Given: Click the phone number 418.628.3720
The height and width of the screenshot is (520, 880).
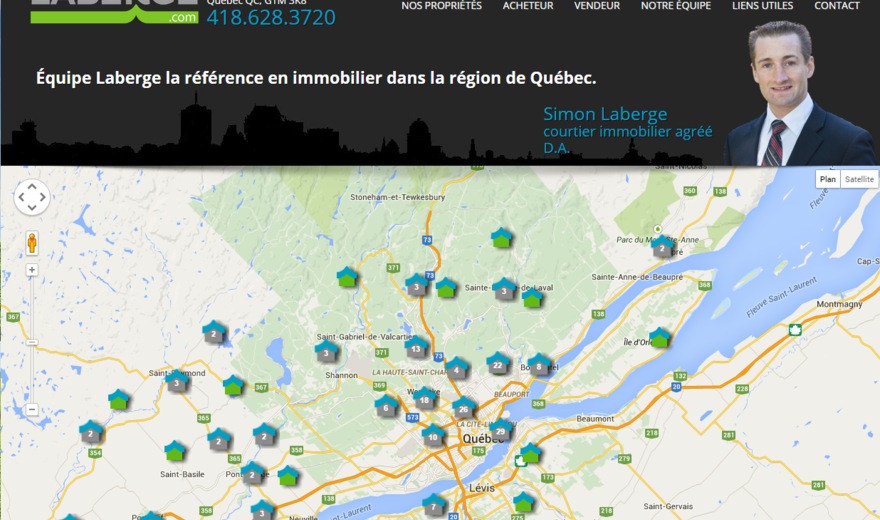Looking at the screenshot, I should tap(271, 17).
